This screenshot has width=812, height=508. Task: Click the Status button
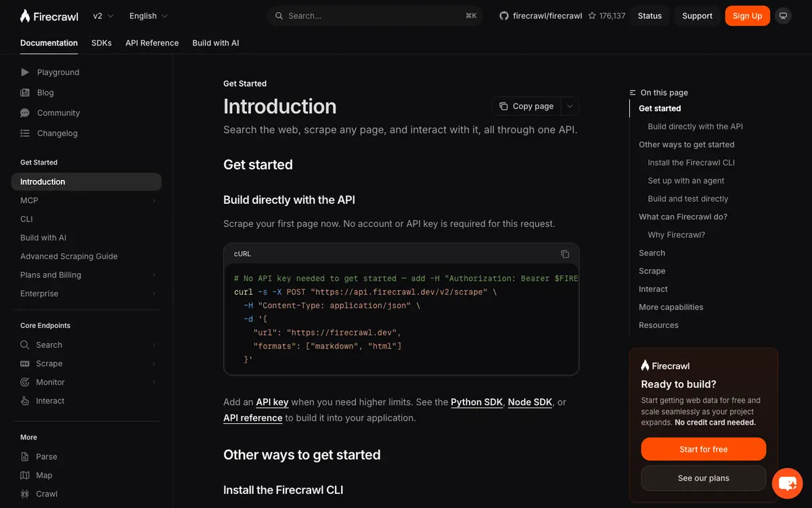(650, 16)
